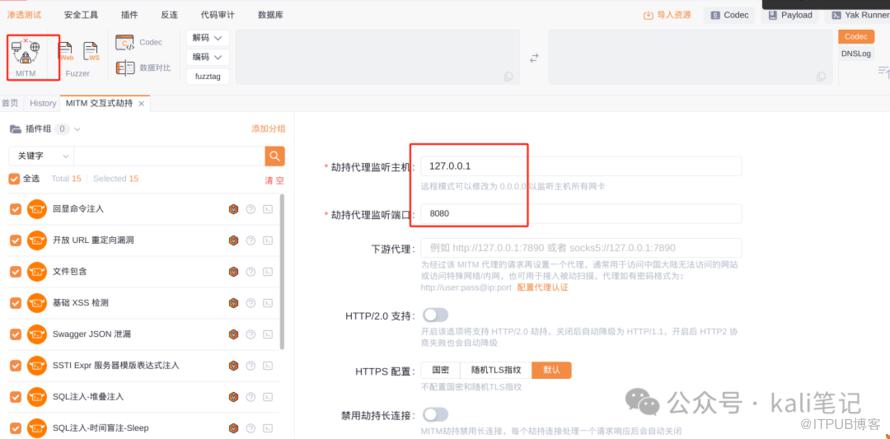The width and height of the screenshot is (890, 439).
Task: Toggle the HTTP/2.0 支持 switch
Action: pyautogui.click(x=435, y=315)
